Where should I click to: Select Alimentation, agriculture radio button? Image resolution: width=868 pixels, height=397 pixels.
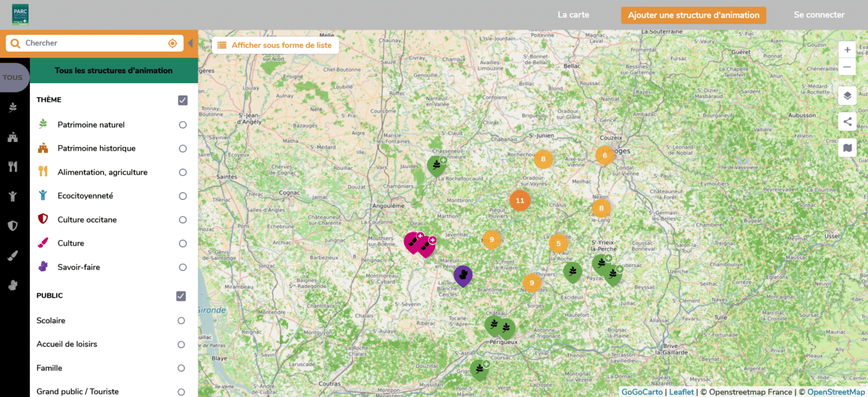[183, 172]
